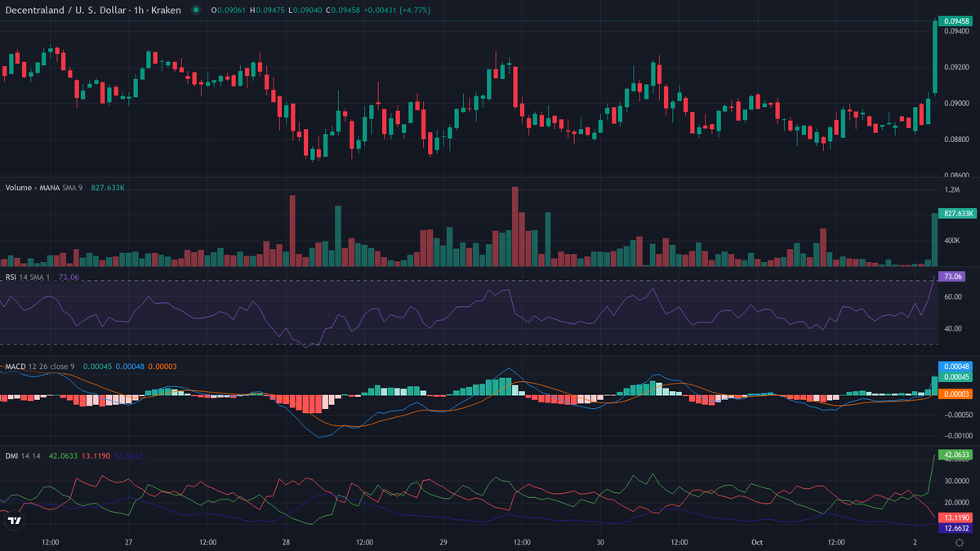Click the 60.00 RSI scale tick

pos(953,297)
